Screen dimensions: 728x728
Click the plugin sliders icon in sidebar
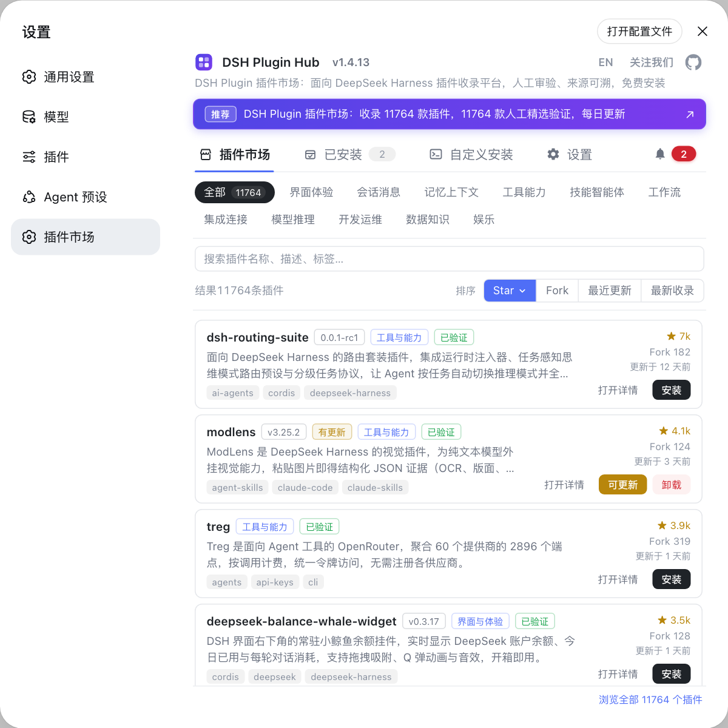click(x=29, y=157)
